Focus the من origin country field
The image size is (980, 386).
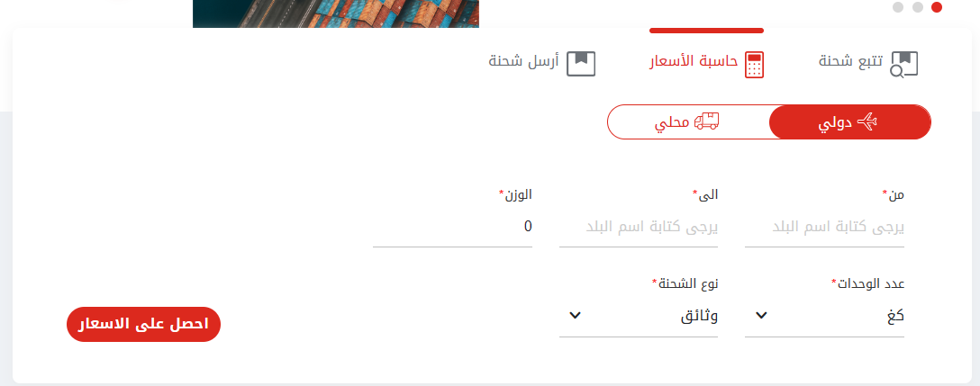[824, 228]
